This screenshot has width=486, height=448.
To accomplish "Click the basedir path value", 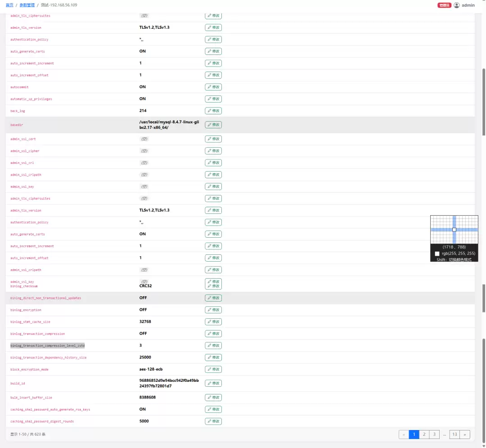I will click(x=169, y=125).
